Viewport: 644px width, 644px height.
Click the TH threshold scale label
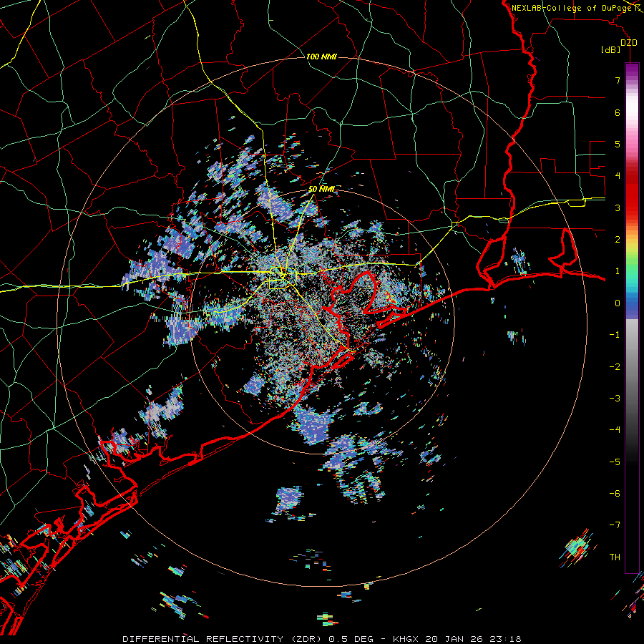pyautogui.click(x=615, y=557)
